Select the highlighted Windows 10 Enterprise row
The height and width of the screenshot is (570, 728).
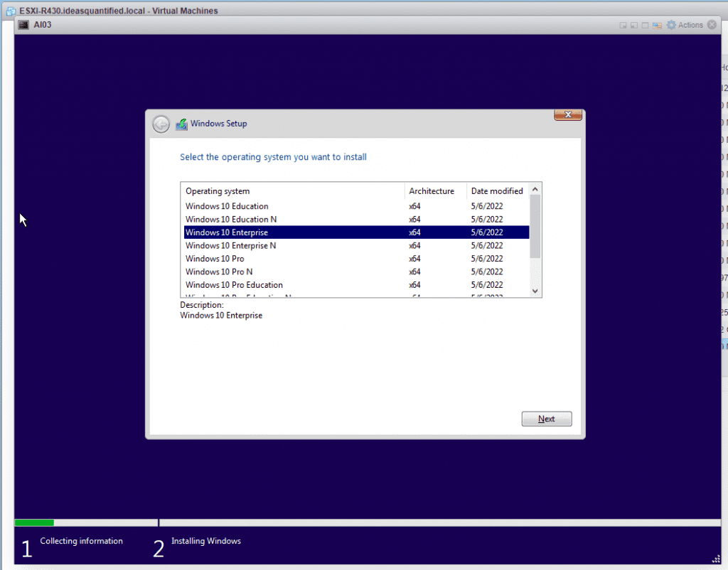tap(356, 232)
